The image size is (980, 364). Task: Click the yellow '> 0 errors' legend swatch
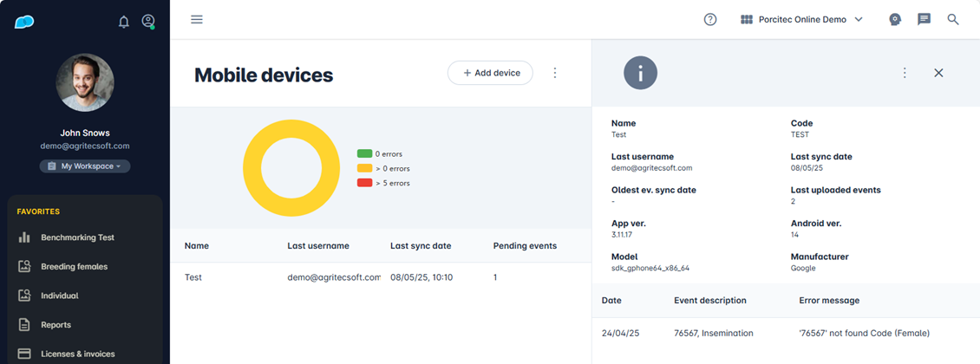tap(364, 168)
